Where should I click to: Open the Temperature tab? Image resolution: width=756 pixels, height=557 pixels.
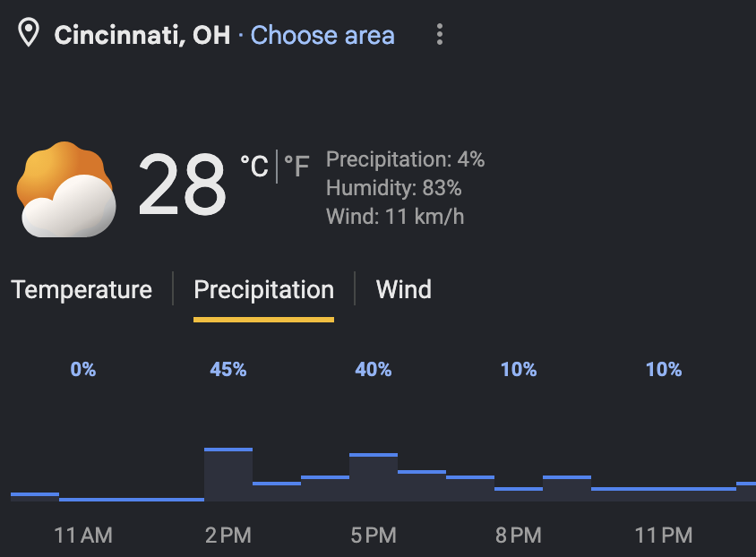pos(82,289)
